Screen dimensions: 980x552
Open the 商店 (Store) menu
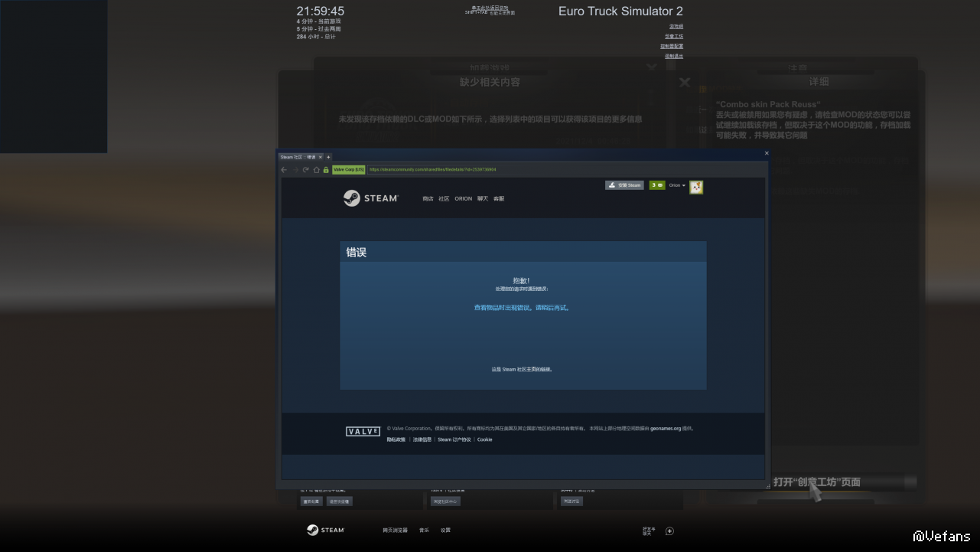click(x=428, y=199)
